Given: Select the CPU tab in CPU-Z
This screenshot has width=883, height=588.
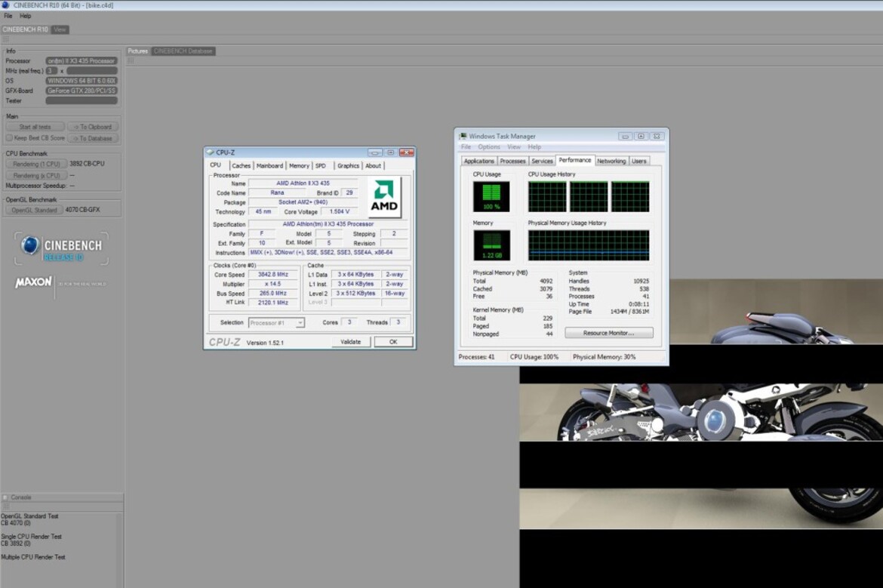Looking at the screenshot, I should (x=216, y=165).
